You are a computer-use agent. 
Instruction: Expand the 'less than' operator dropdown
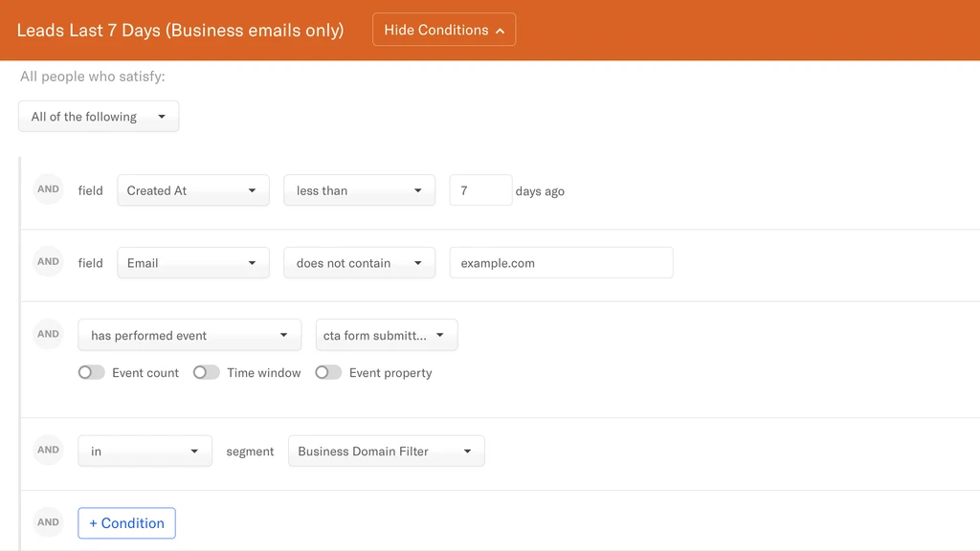click(x=360, y=190)
